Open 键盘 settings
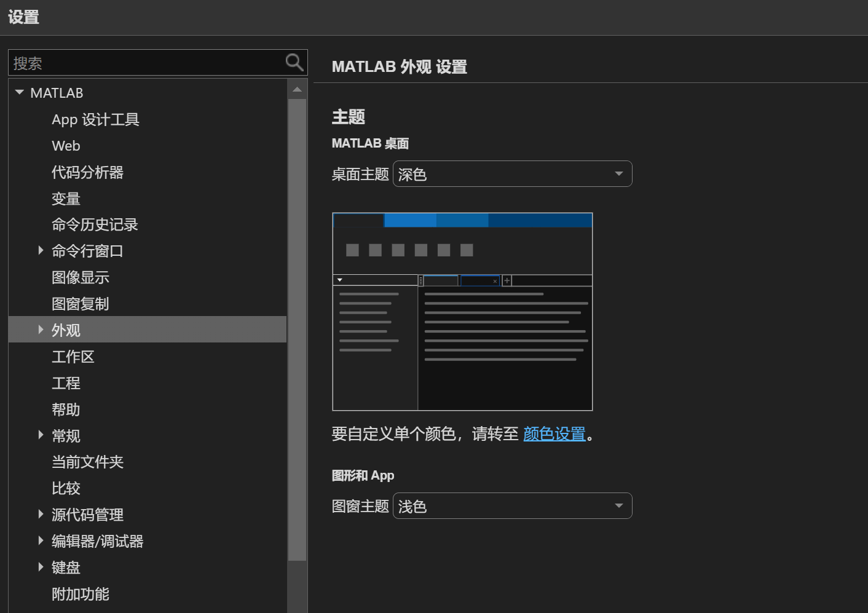 66,568
